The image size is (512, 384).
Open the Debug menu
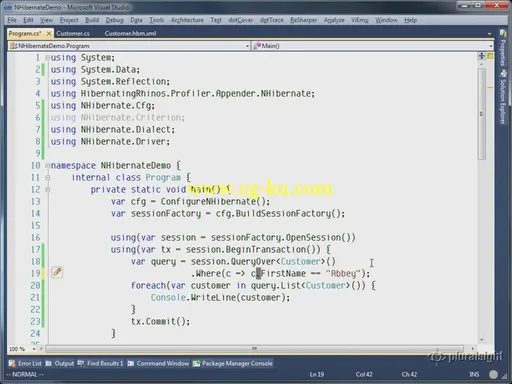point(114,20)
